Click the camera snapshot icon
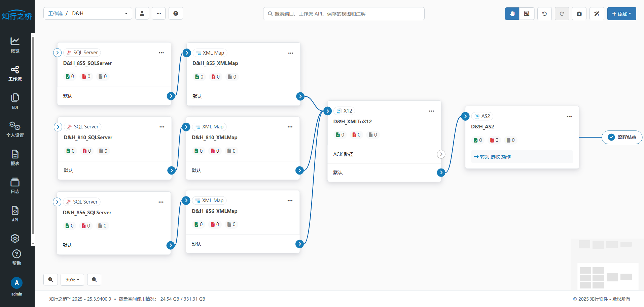The width and height of the screenshot is (644, 307). (579, 14)
